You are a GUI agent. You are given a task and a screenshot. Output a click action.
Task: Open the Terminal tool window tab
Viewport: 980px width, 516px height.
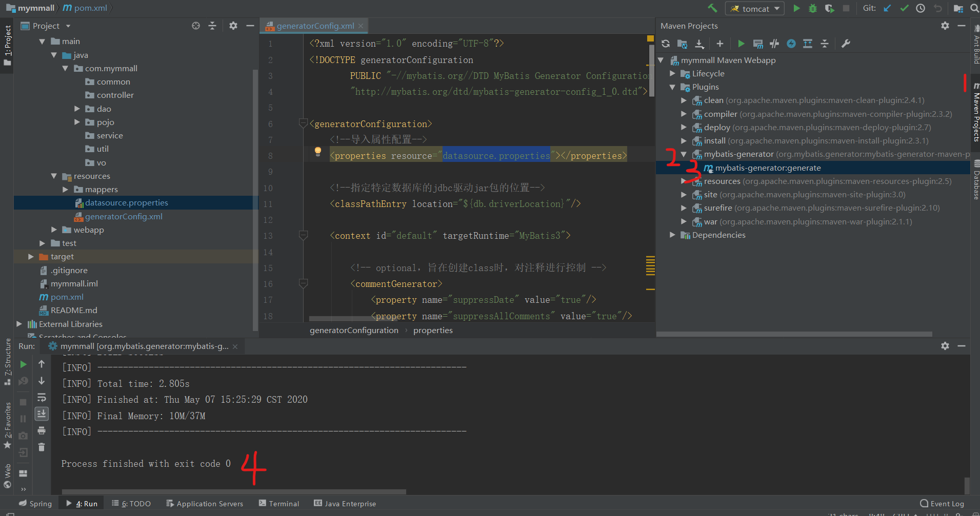point(279,504)
